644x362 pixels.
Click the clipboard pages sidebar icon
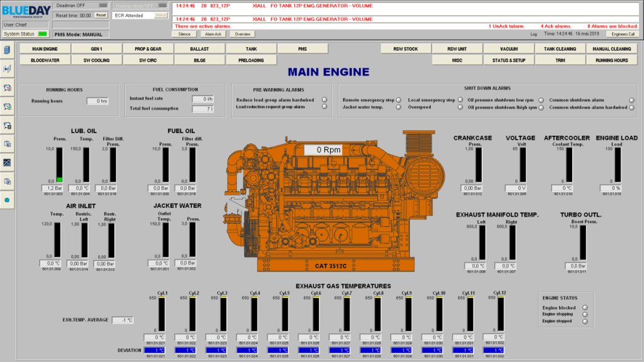pos(7,182)
